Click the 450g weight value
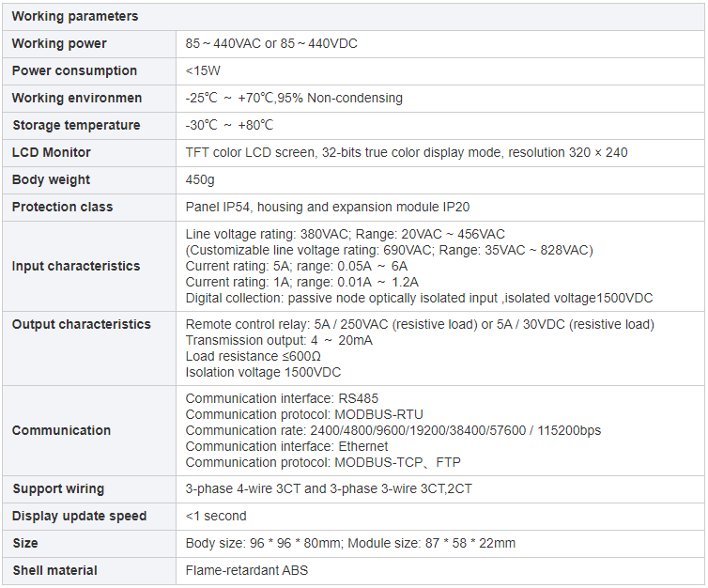708x588 pixels. pyautogui.click(x=200, y=179)
